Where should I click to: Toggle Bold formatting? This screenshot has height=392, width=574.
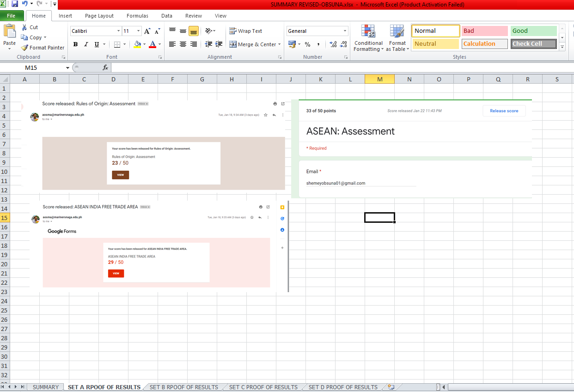point(75,44)
